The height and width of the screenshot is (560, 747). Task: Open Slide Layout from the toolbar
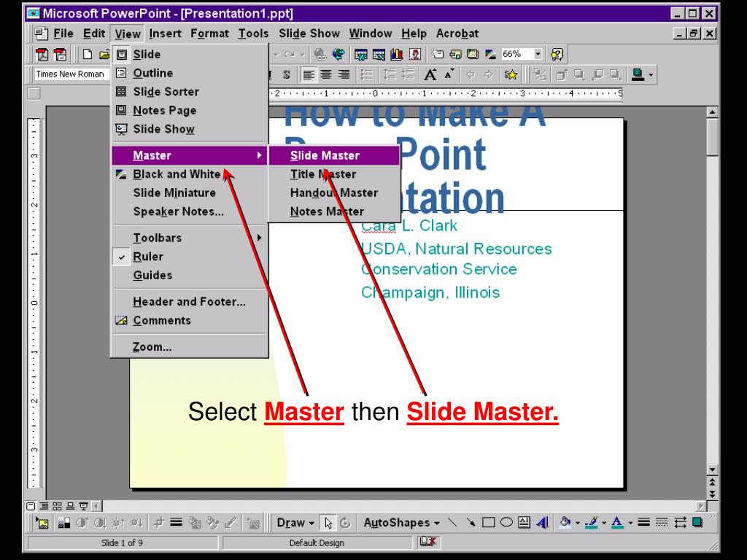(455, 54)
